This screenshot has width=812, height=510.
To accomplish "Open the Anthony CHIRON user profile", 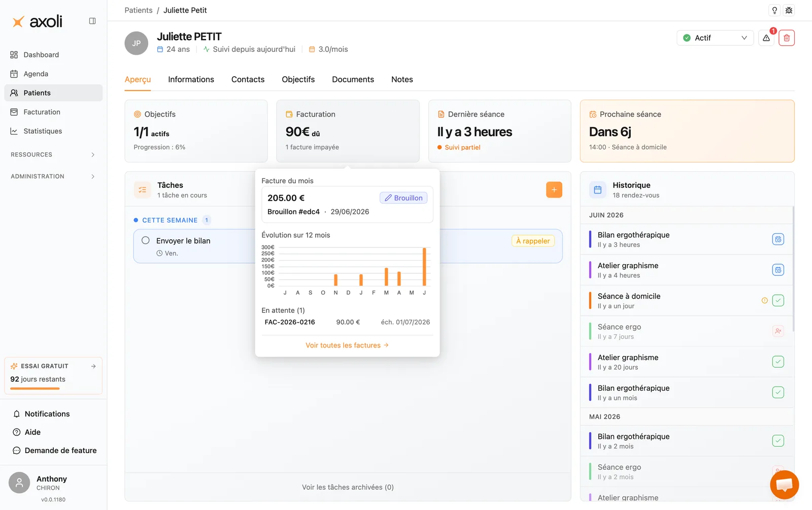I will [53, 483].
